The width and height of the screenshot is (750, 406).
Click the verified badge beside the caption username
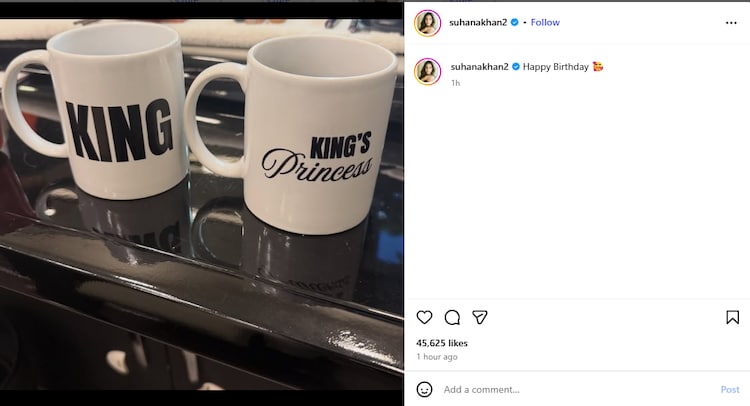click(x=516, y=67)
